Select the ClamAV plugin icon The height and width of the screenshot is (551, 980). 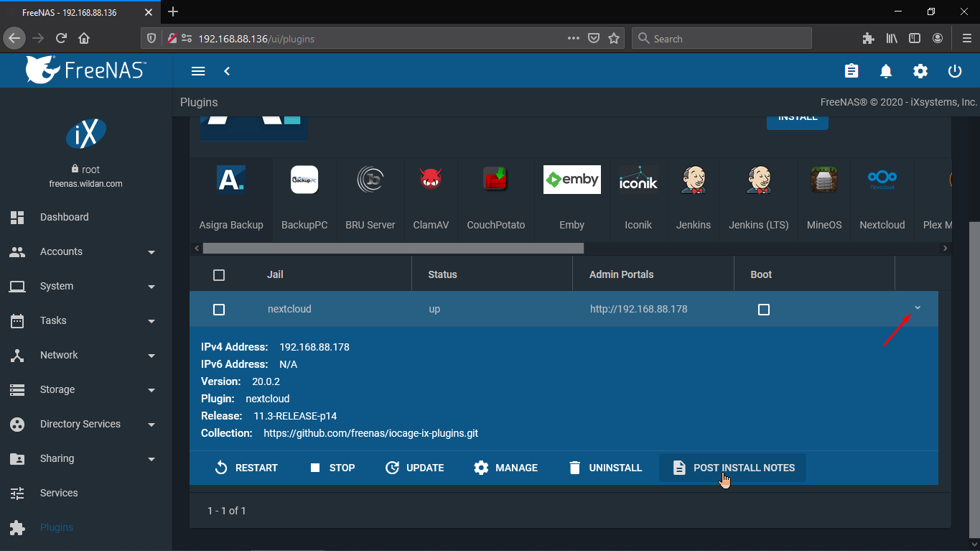(431, 180)
